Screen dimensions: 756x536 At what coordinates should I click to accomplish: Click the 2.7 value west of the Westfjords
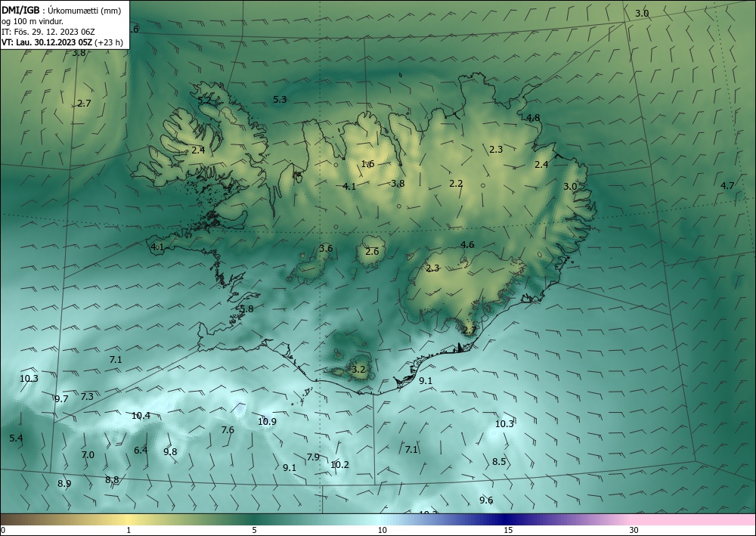pos(84,103)
